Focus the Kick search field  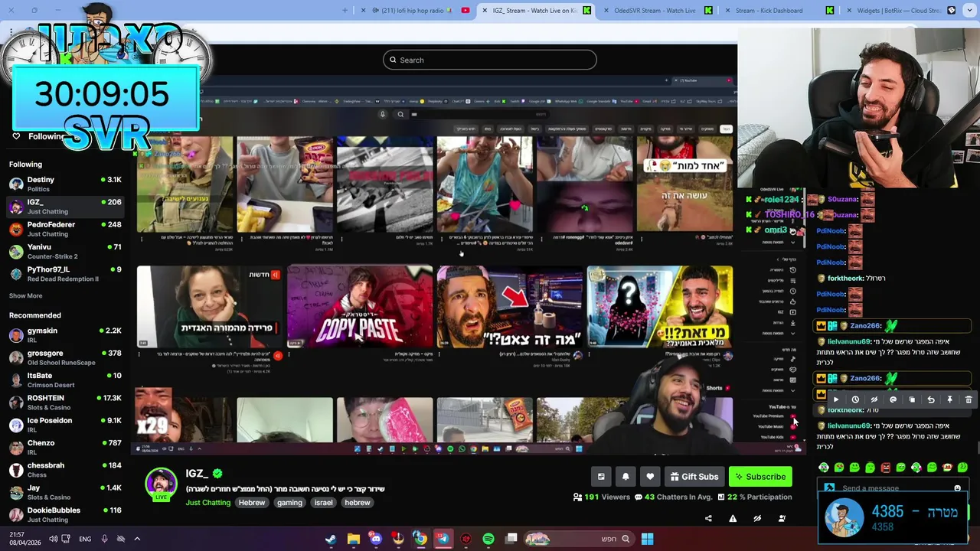pos(490,60)
